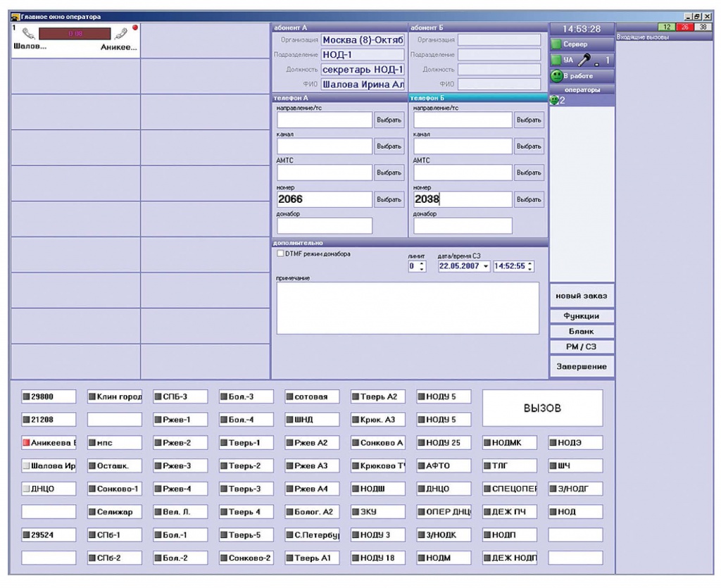This screenshot has height=588, width=721.
Task: Toggle the Тверь-1 speed-dial key
Action: (244, 443)
